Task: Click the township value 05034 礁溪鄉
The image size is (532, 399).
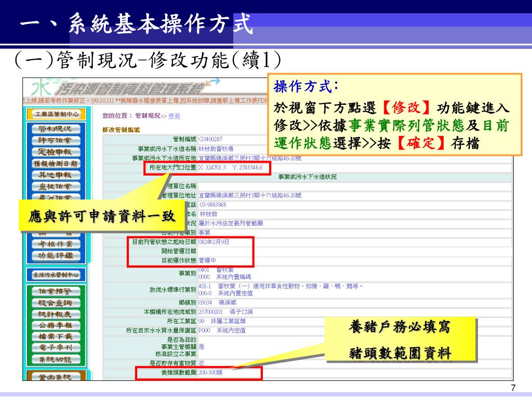Action: pyautogui.click(x=218, y=302)
